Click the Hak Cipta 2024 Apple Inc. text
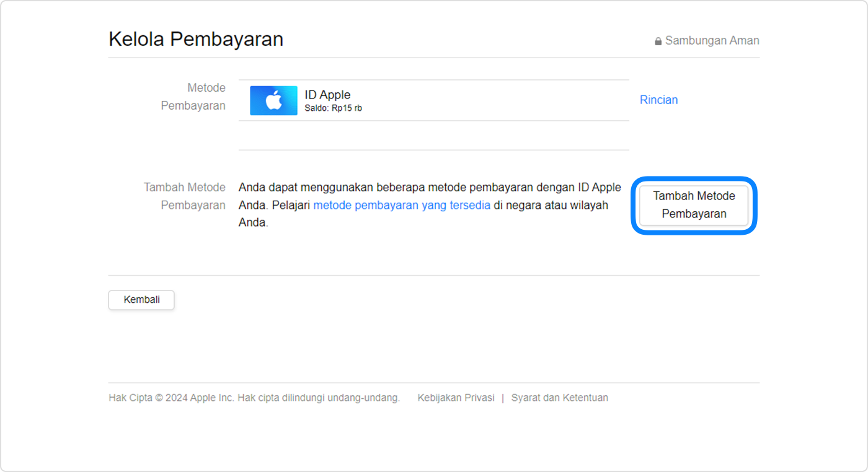Viewport: 868px width, 472px height. pyautogui.click(x=254, y=398)
